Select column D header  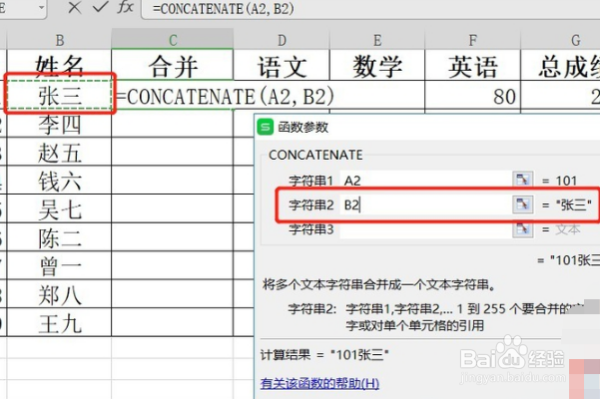[x=282, y=40]
